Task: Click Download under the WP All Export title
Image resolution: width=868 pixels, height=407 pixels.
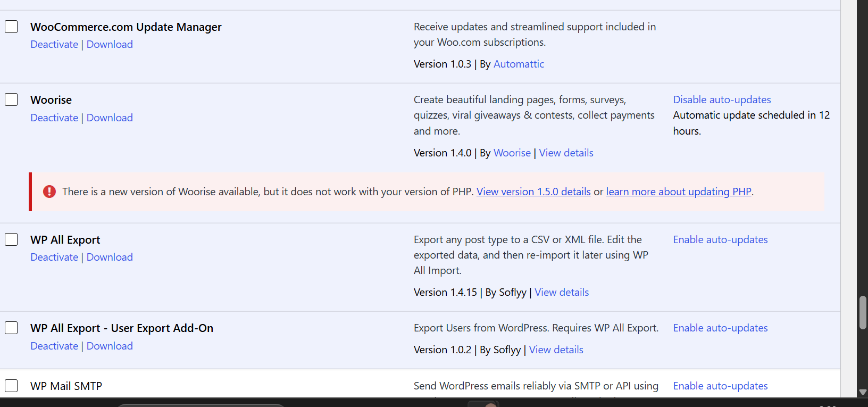Action: click(110, 257)
